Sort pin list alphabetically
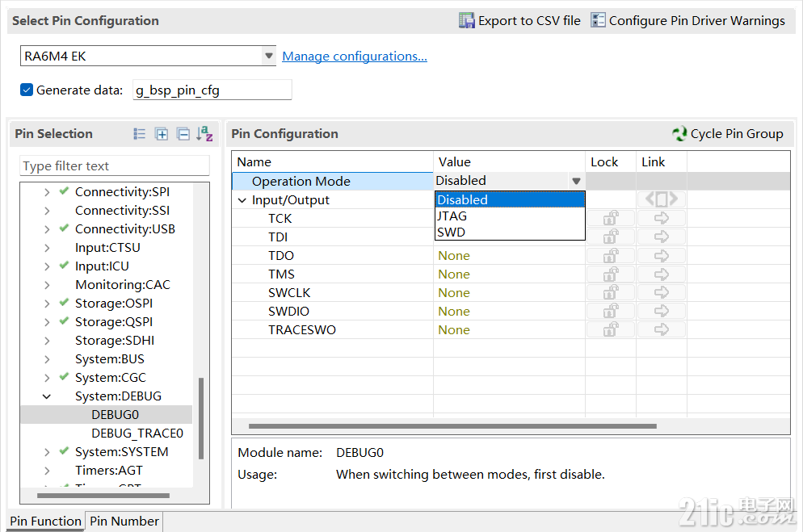Viewport: 803px width, 532px height. (204, 134)
